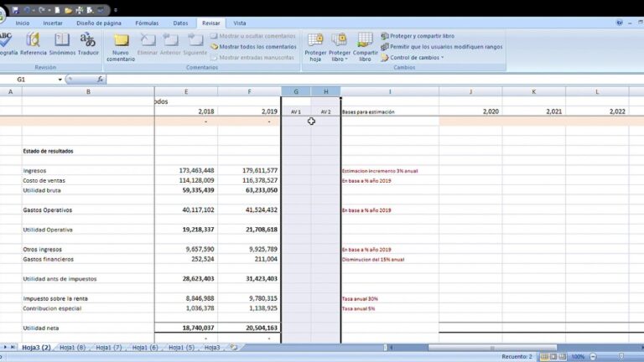644x362 pixels.
Task: Click the New document icon in quick access toolbar
Action: click(58, 10)
